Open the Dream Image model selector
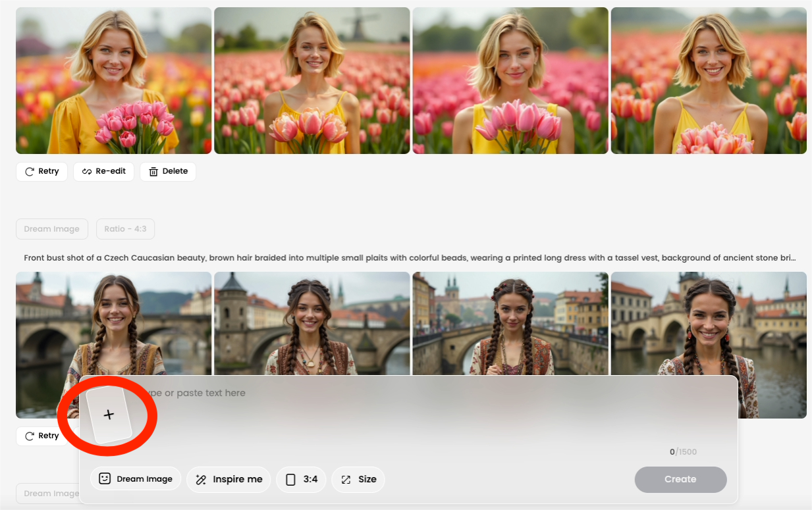 pyautogui.click(x=136, y=479)
